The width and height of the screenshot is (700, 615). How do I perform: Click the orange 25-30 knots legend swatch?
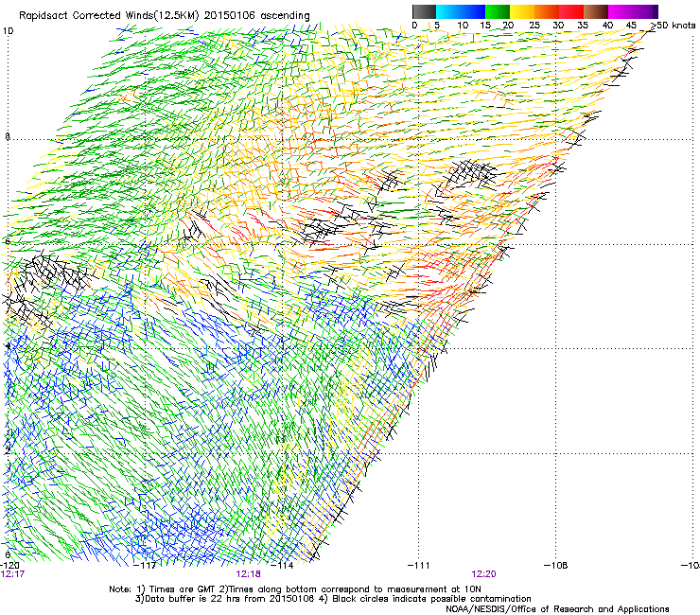546,11
